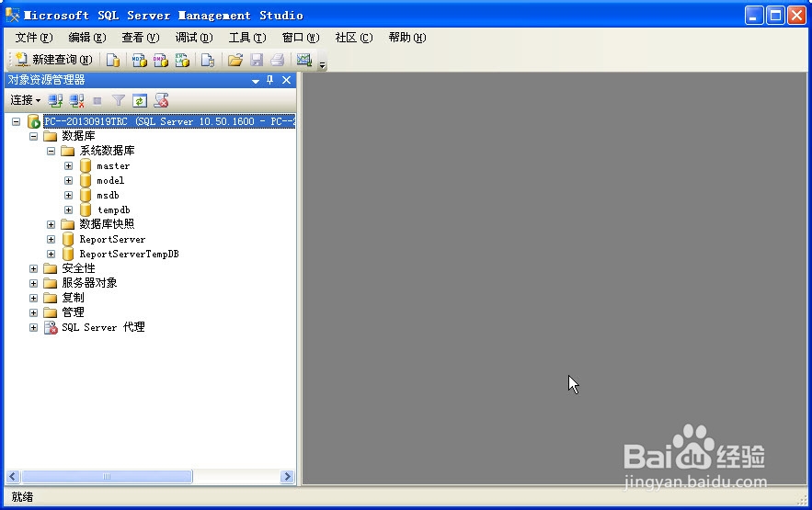This screenshot has width=812, height=510.
Task: Select the tempdb database label
Action: pyautogui.click(x=113, y=210)
